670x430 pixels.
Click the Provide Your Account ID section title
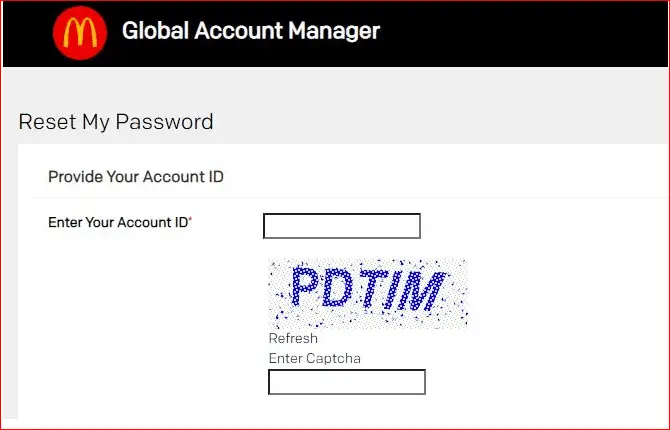(136, 177)
